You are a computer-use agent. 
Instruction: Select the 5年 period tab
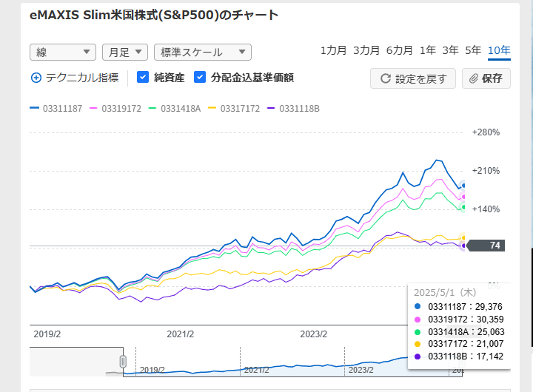tap(473, 50)
